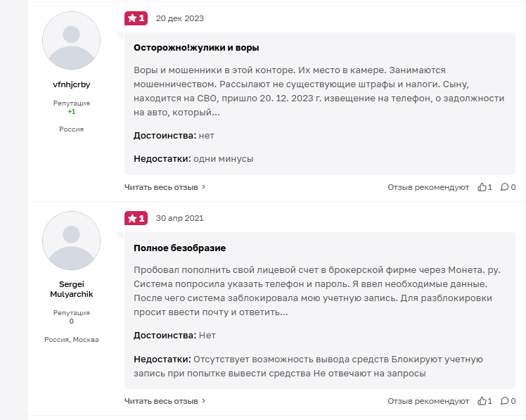The image size is (526, 420).
Task: Click star rating badge dated 20 дек 2023
Action: (136, 18)
